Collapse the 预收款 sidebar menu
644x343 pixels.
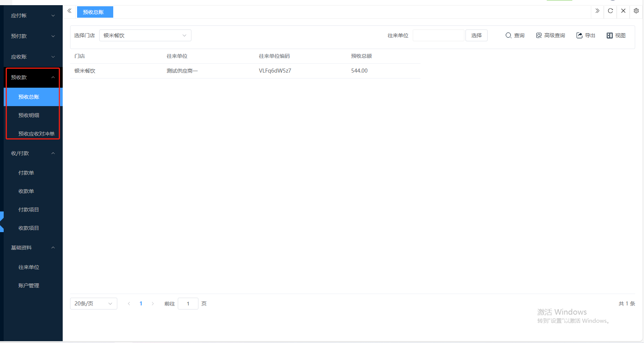(x=33, y=77)
